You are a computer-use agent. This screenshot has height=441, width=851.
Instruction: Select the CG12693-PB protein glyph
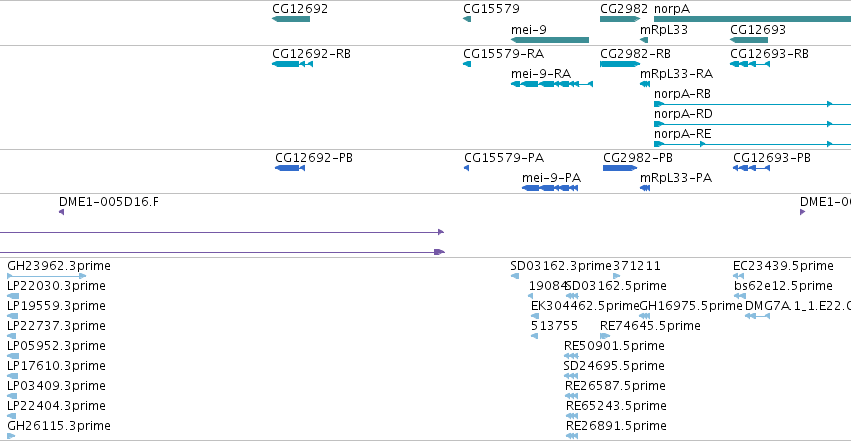[x=751, y=168]
